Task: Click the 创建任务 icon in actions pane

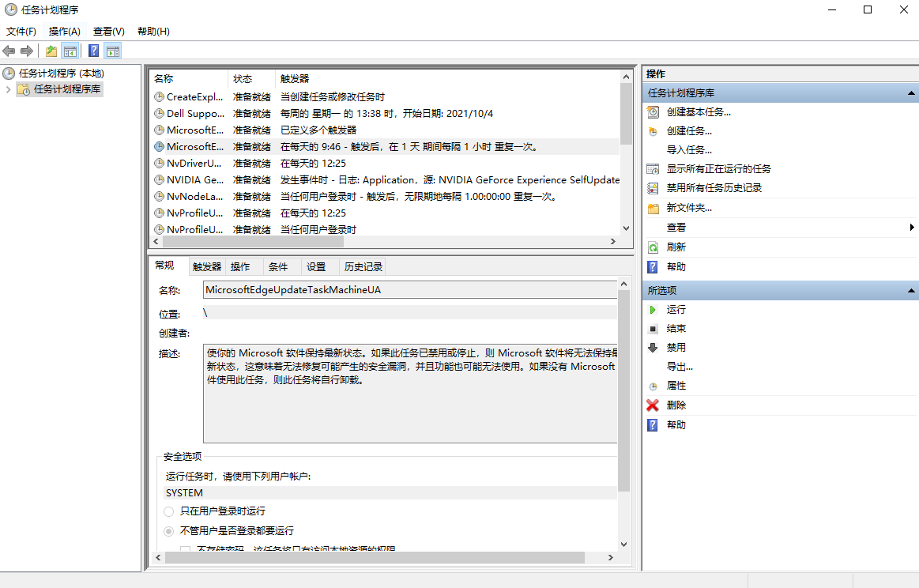Action: (653, 131)
